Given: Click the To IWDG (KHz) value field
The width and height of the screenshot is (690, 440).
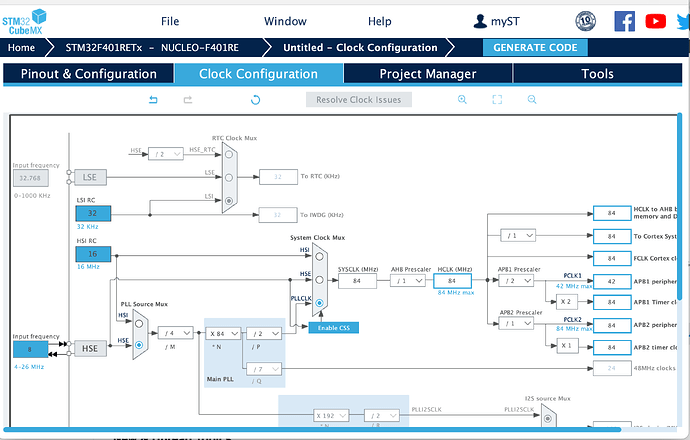Looking at the screenshot, I should click(277, 215).
